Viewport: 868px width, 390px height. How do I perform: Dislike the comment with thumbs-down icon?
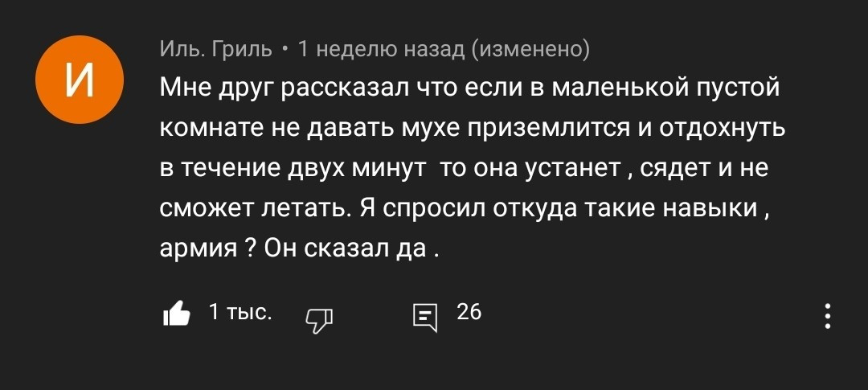[x=319, y=319]
